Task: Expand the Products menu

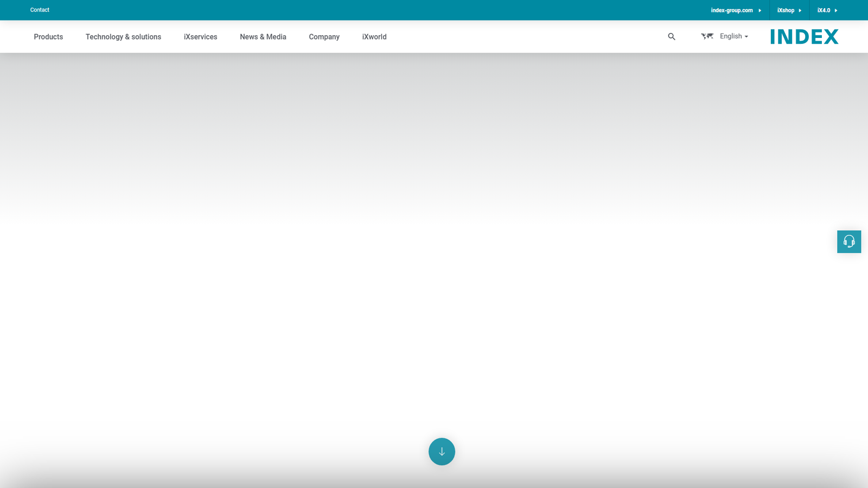Action: tap(48, 37)
